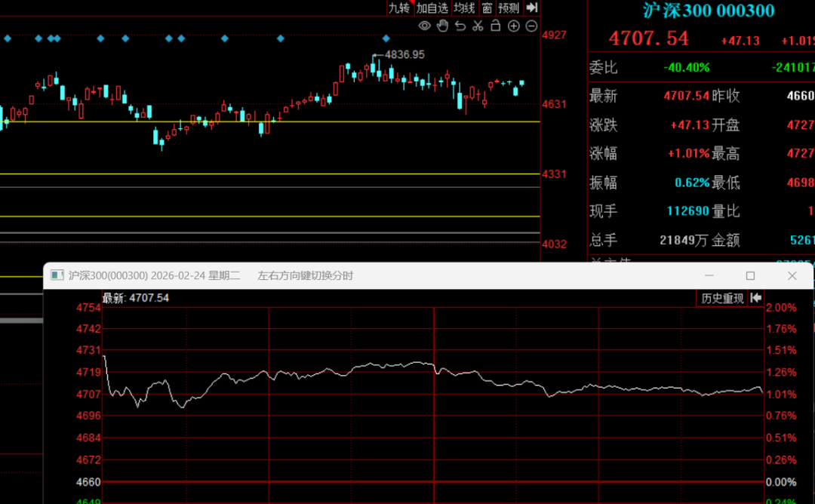Toggle the unlock padlock icon

tap(495, 25)
